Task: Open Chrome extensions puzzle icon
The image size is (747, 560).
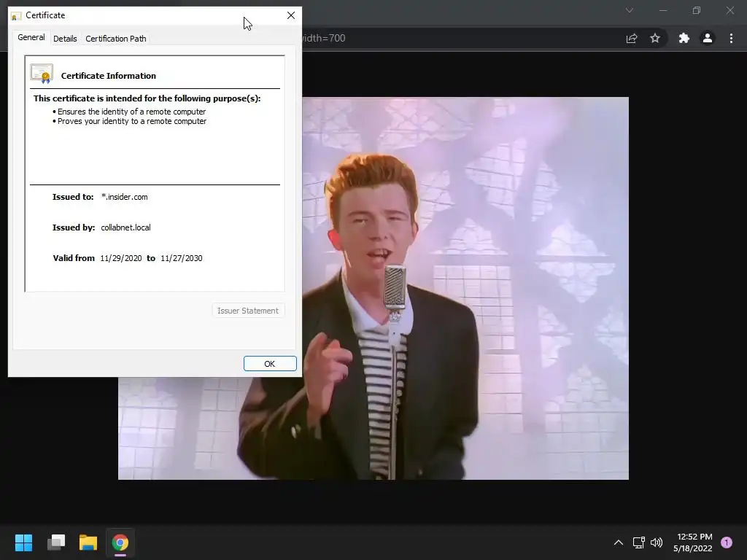Action: pos(684,38)
